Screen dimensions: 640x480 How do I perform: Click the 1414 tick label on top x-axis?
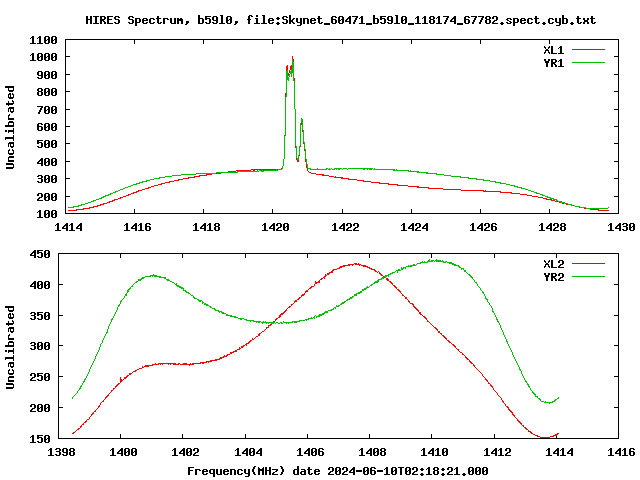coord(68,227)
